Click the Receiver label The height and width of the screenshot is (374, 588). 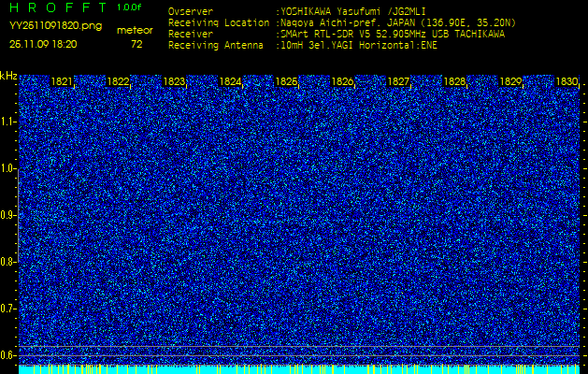[191, 35]
